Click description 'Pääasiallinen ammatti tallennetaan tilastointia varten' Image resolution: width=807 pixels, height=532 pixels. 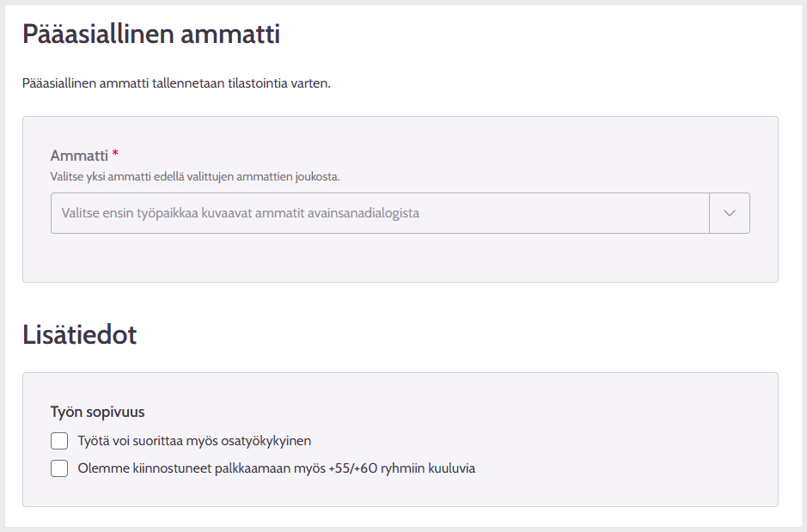(x=176, y=83)
